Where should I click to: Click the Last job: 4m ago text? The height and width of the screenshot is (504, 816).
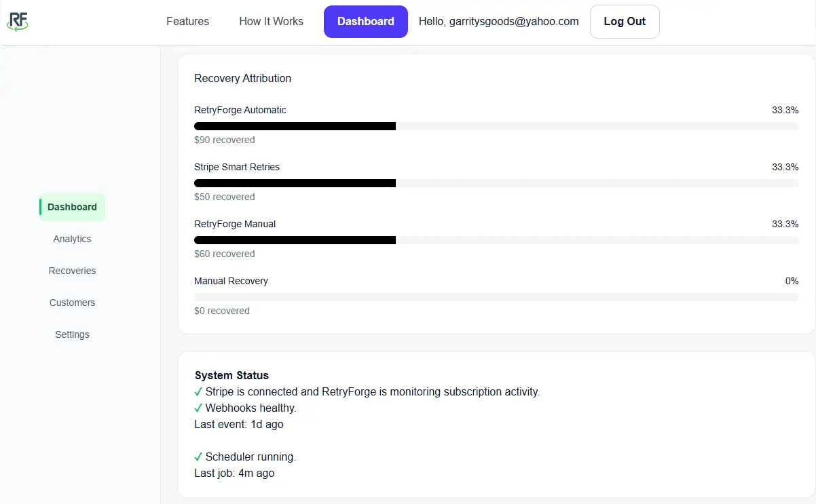[234, 473]
